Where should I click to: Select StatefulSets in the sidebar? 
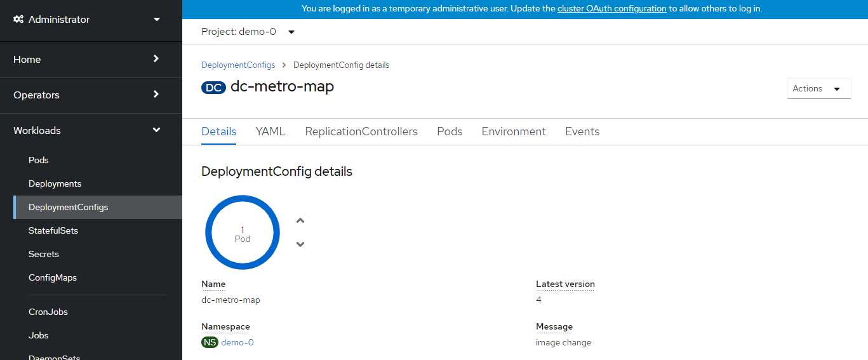pyautogui.click(x=53, y=230)
